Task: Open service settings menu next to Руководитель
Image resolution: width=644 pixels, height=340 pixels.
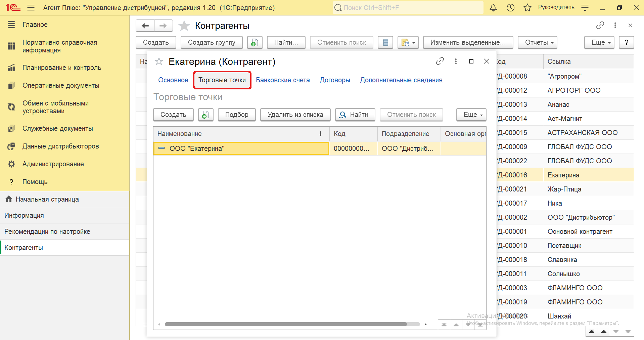Action: [x=585, y=7]
